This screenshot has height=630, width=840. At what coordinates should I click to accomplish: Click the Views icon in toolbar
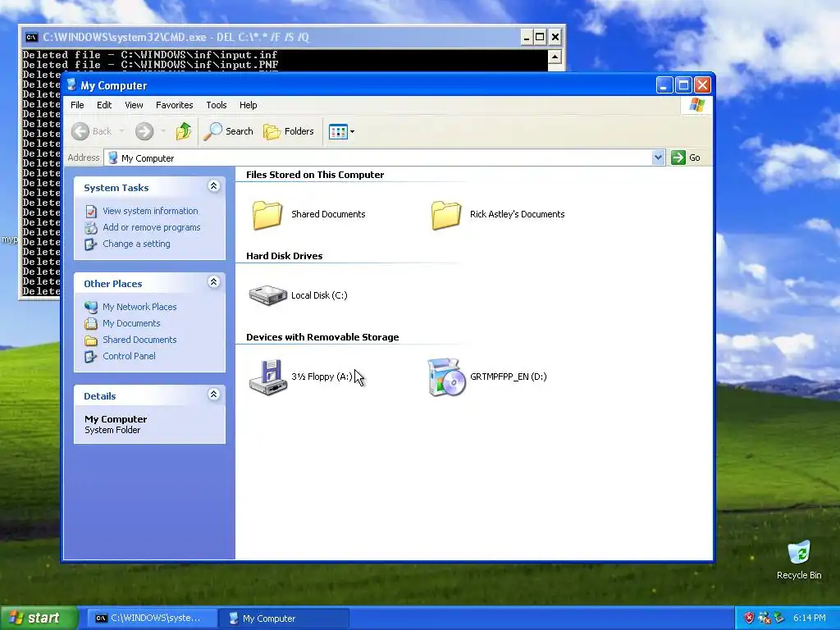338,131
